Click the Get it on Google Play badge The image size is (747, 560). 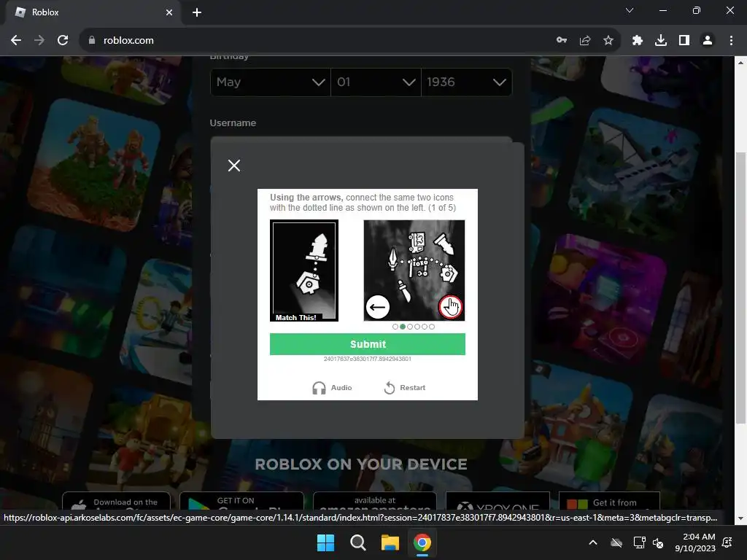pyautogui.click(x=241, y=502)
